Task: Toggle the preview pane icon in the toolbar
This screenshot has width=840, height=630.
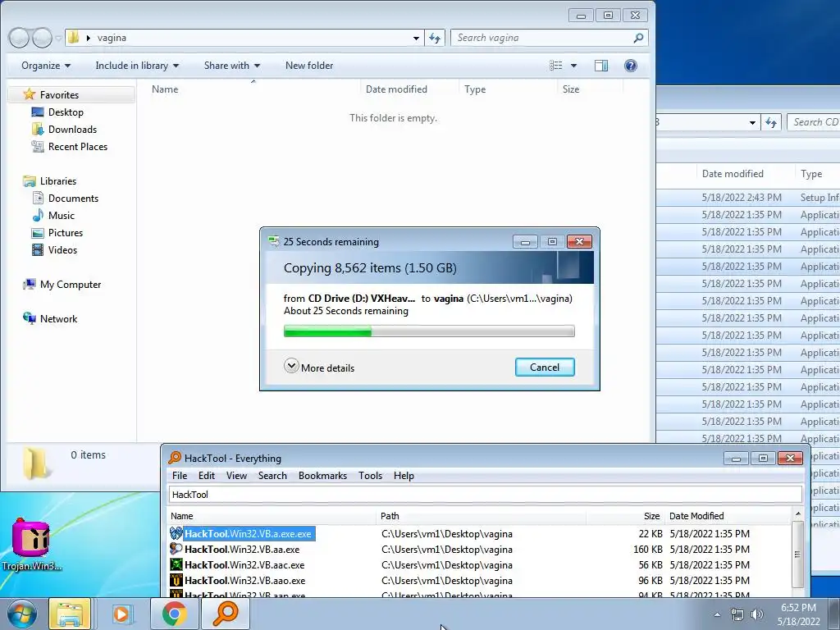Action: click(x=601, y=66)
